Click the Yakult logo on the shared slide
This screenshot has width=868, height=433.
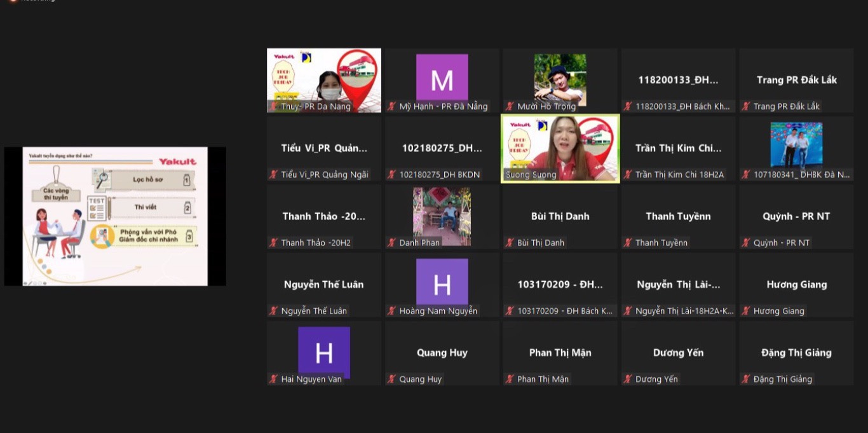(178, 162)
